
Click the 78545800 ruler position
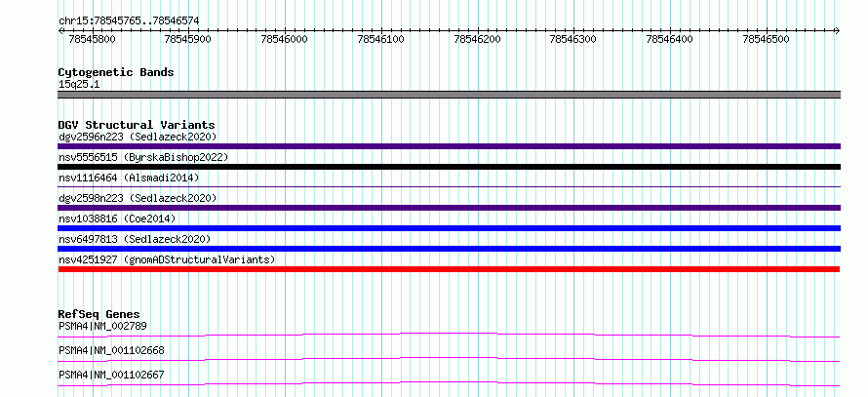[x=92, y=39]
